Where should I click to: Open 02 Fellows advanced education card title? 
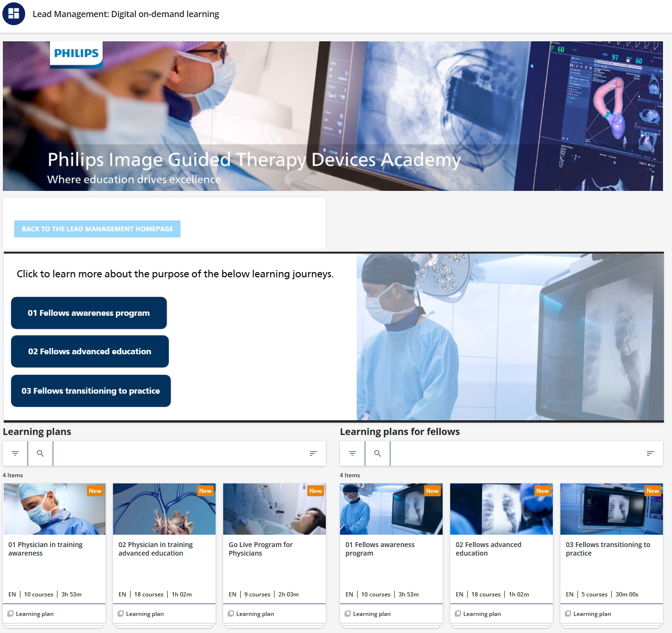coord(488,549)
